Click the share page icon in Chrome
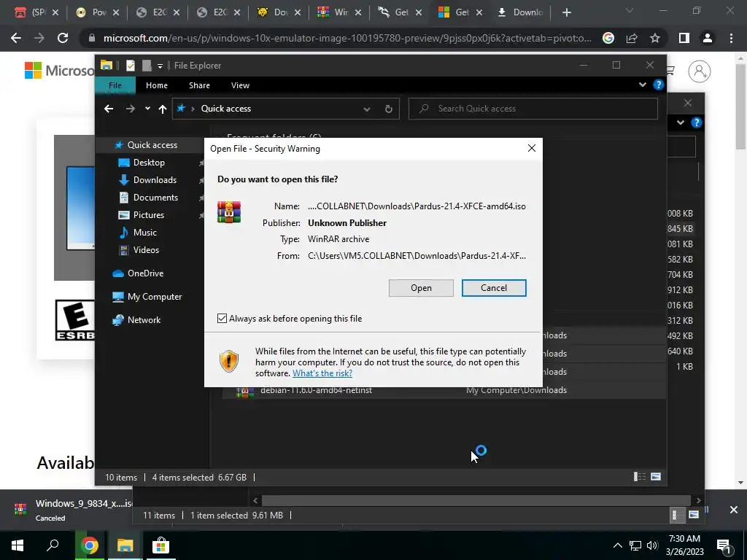747x560 pixels. [x=632, y=38]
